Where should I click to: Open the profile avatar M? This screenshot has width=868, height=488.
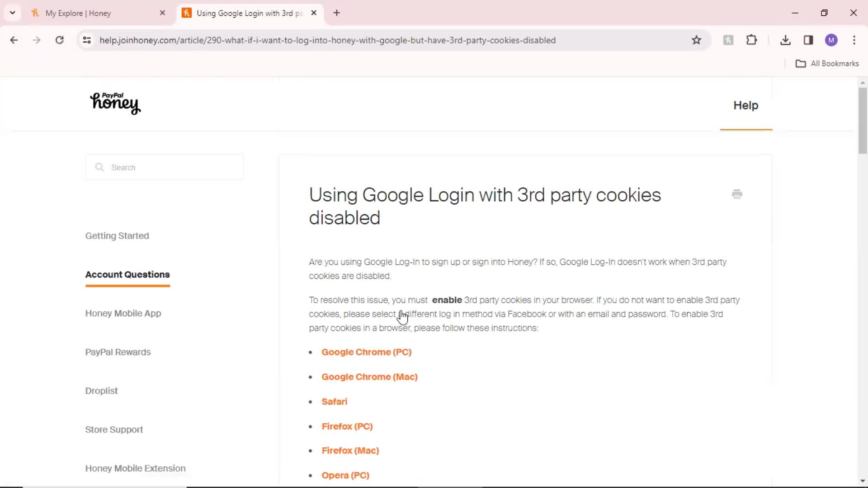pyautogui.click(x=831, y=40)
